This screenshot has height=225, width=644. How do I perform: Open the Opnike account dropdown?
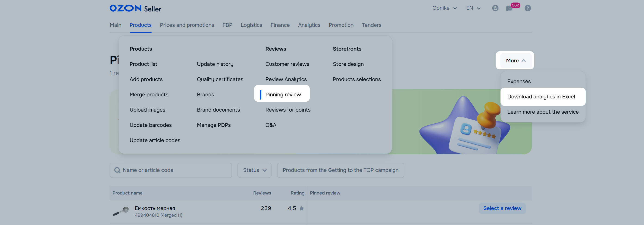(x=444, y=8)
